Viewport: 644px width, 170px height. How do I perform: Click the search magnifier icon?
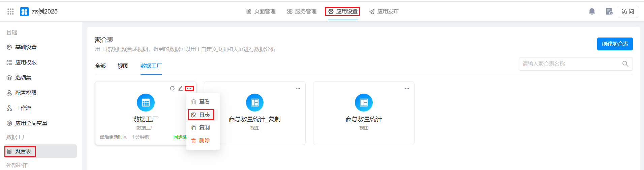click(625, 64)
